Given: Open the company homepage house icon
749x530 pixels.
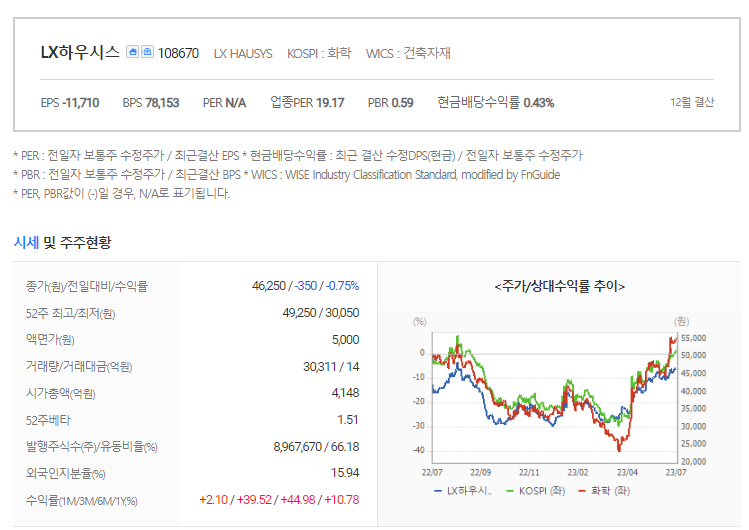Looking at the screenshot, I should pos(132,52).
